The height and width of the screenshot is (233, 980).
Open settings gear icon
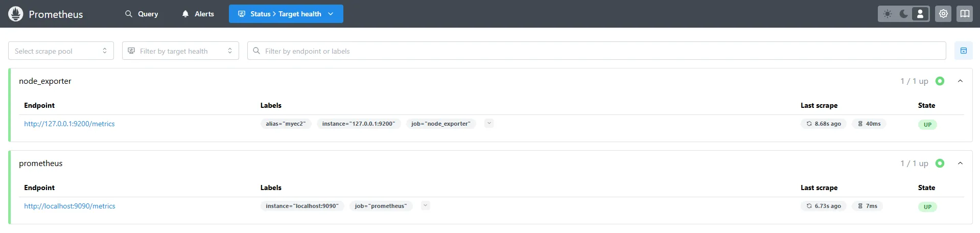click(x=943, y=14)
